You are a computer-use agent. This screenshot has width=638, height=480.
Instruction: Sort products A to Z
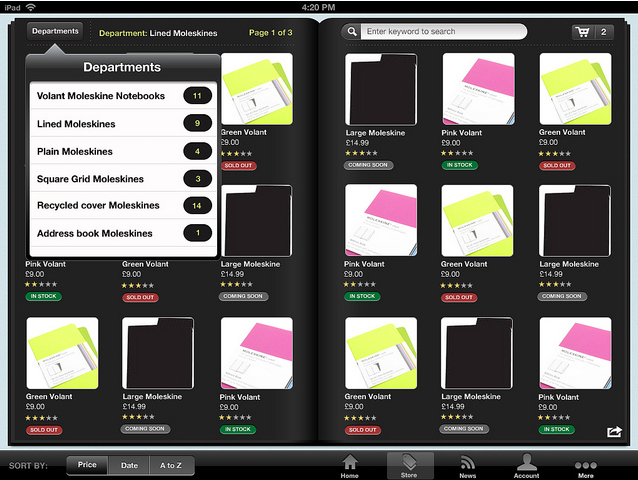[171, 465]
